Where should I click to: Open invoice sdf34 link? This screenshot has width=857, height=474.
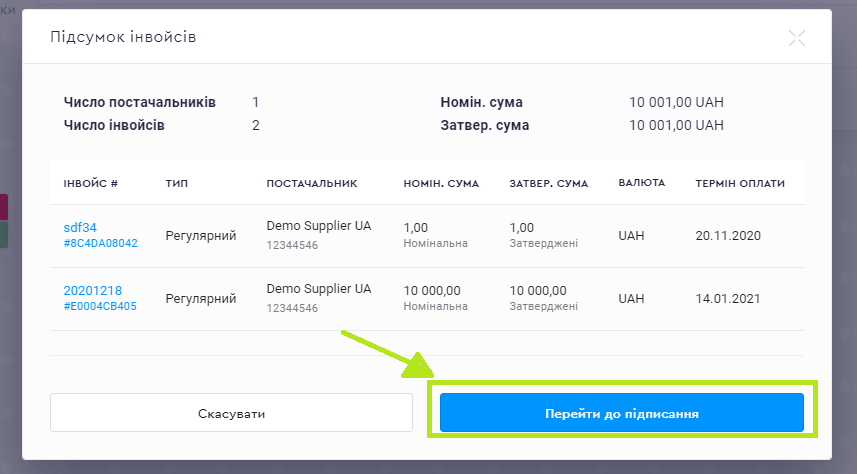(x=80, y=227)
